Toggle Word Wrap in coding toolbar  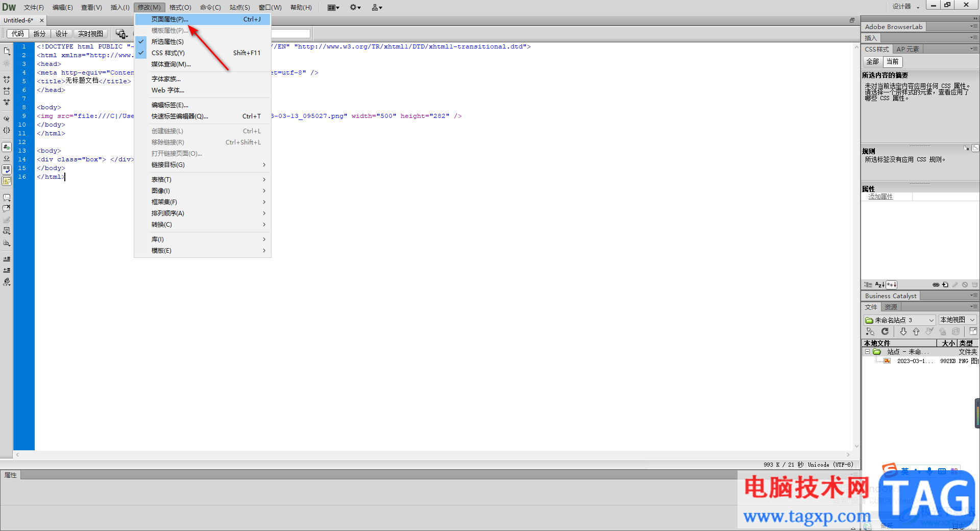coord(7,170)
